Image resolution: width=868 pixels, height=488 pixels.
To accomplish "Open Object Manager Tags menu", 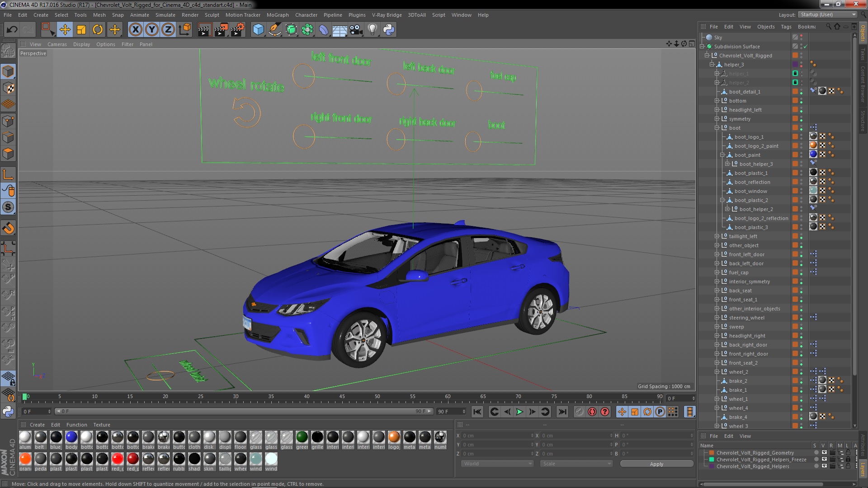I will pos(786,27).
